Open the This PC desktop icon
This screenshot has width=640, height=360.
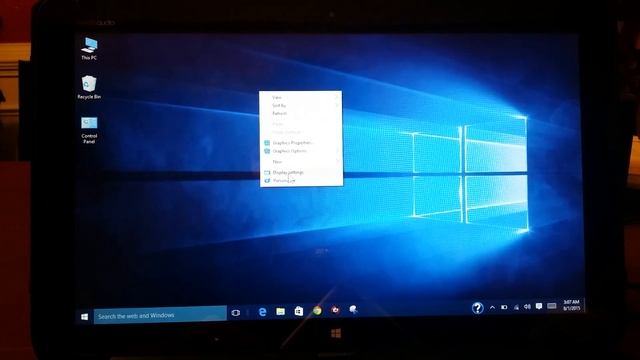click(89, 48)
